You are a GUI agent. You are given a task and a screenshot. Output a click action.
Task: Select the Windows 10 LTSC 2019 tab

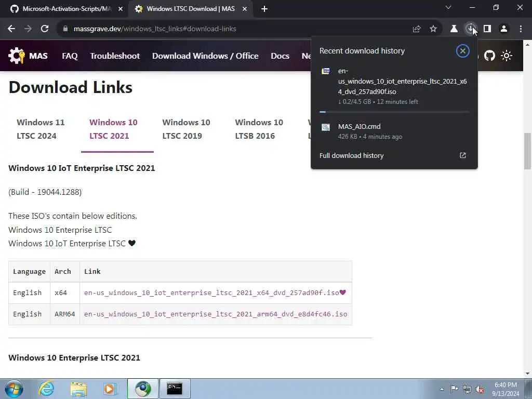(186, 129)
